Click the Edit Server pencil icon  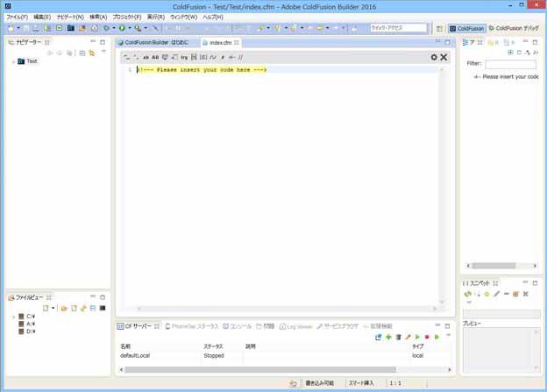408,338
